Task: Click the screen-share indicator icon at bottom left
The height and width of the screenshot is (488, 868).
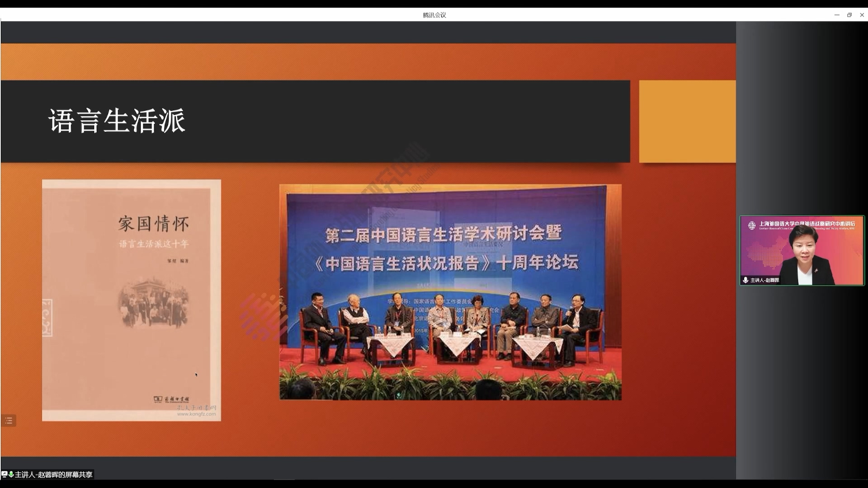Action: (4, 474)
